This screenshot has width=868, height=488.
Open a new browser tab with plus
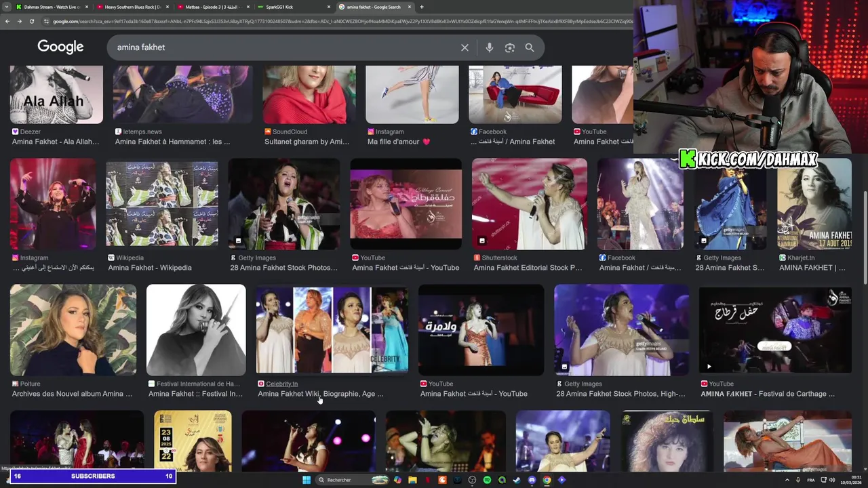tap(421, 7)
